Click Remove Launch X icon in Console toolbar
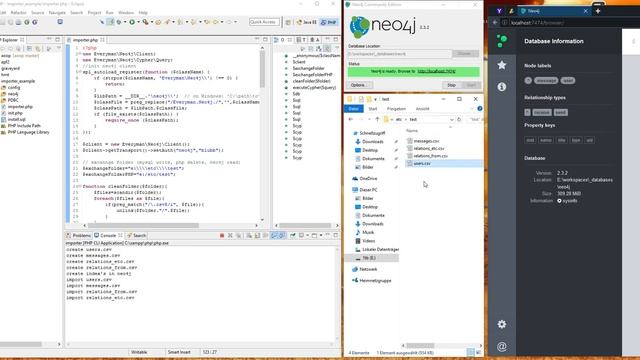The image size is (640, 360). pyautogui.click(x=230, y=236)
